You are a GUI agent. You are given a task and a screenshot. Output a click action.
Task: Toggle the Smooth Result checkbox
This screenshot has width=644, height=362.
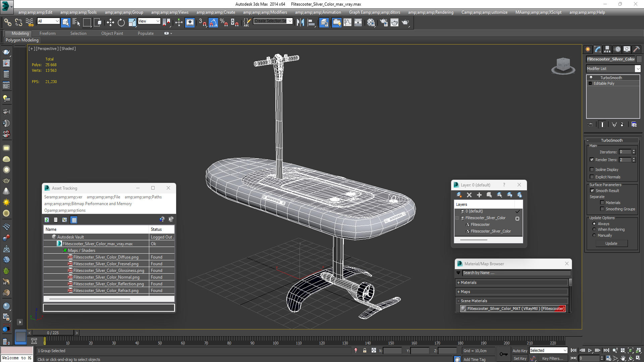(x=592, y=191)
